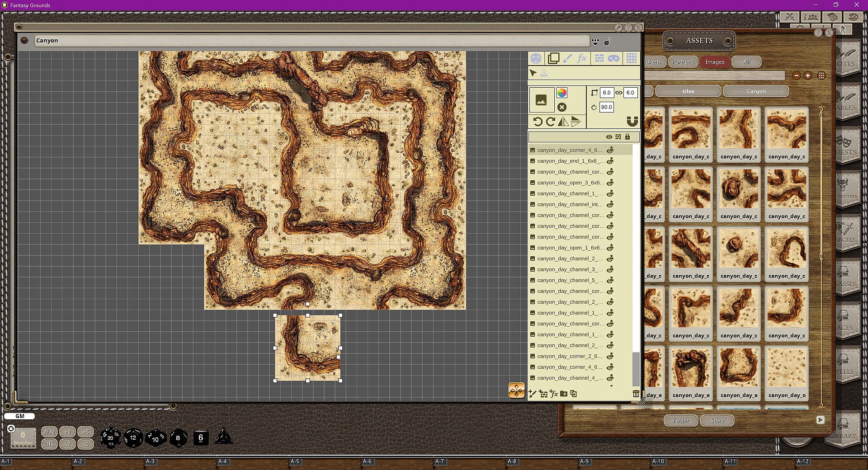Roll the d8 die
The height and width of the screenshot is (470, 868).
click(178, 437)
